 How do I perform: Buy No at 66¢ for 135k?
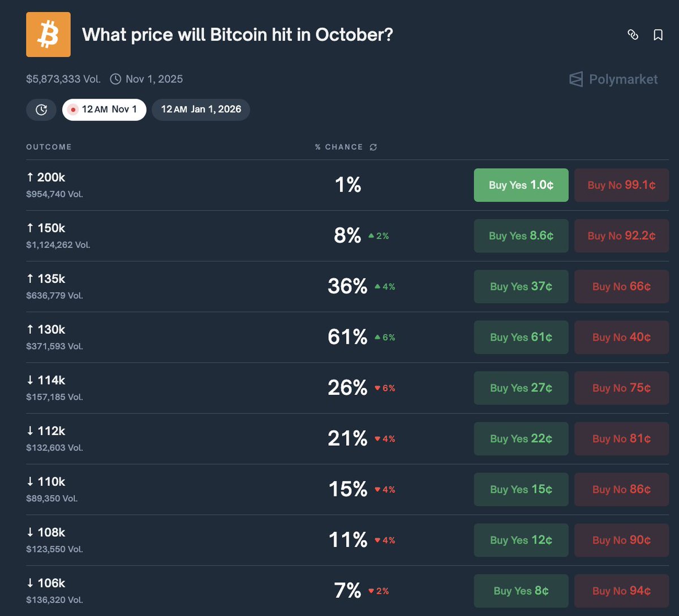point(621,287)
